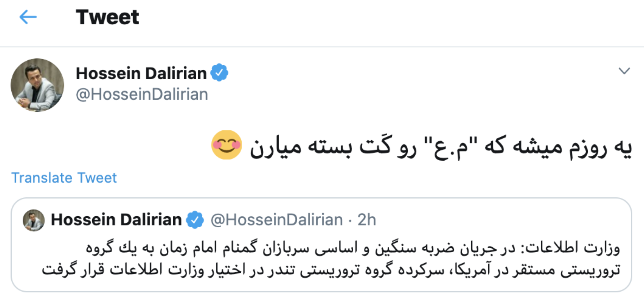Click the @HosseinDalirian handle in the quoted tweet
Image resolution: width=644 pixels, height=302 pixels.
tap(277, 220)
